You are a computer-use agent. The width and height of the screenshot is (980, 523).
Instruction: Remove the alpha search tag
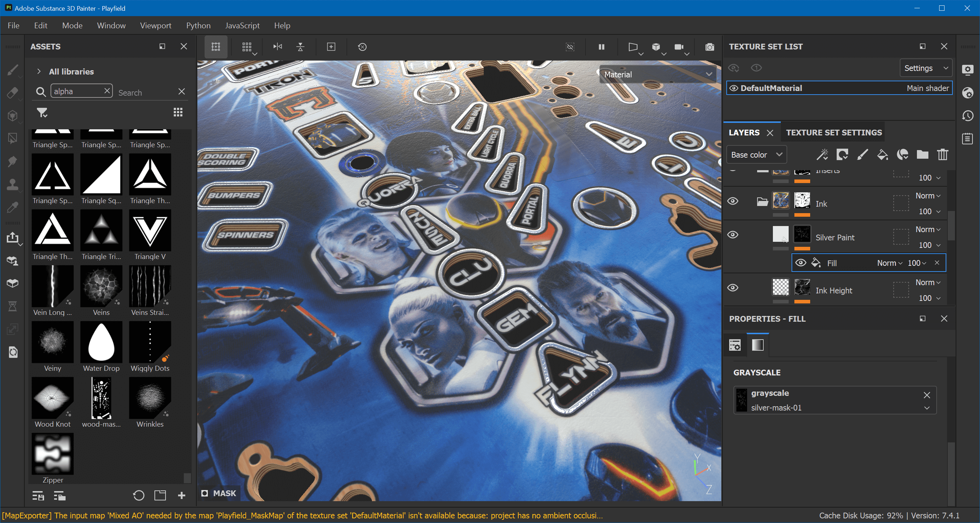coord(107,91)
